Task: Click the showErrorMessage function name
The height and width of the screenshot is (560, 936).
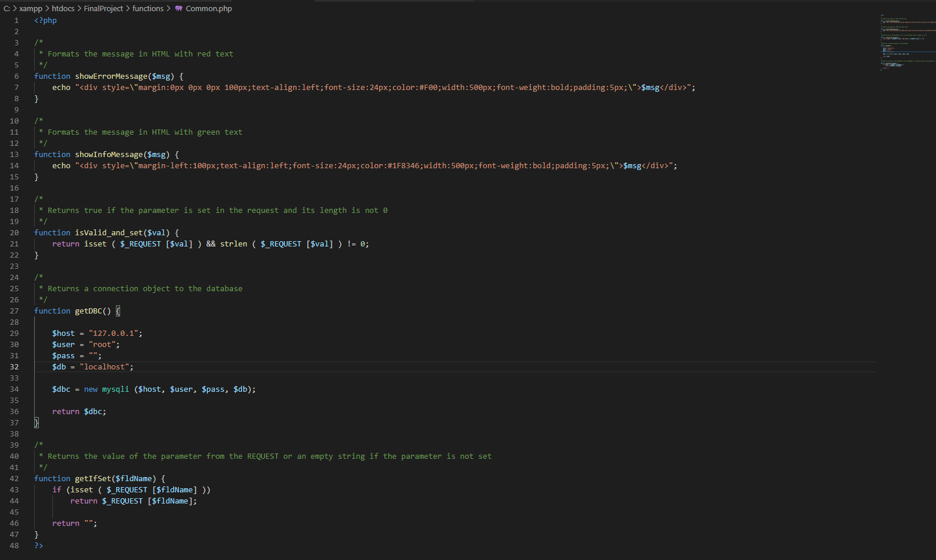Action: tap(111, 76)
